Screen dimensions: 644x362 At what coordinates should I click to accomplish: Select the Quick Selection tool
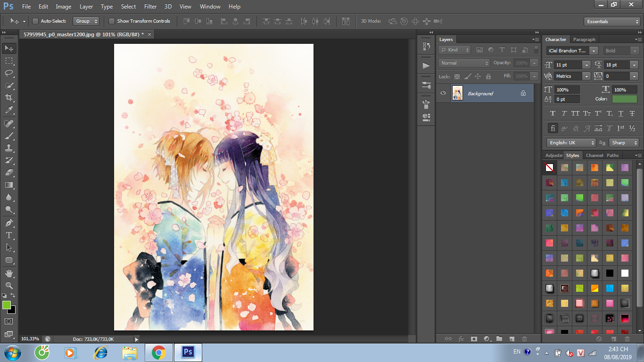click(x=9, y=85)
